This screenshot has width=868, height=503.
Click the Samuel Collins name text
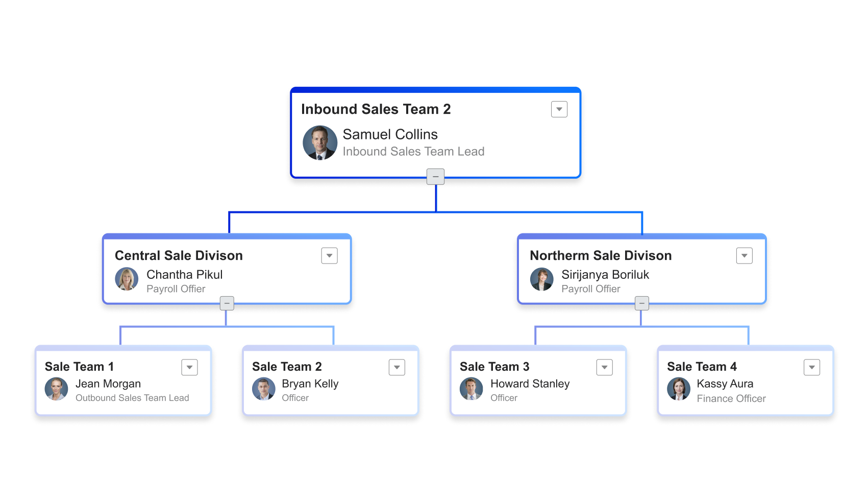pyautogui.click(x=390, y=134)
